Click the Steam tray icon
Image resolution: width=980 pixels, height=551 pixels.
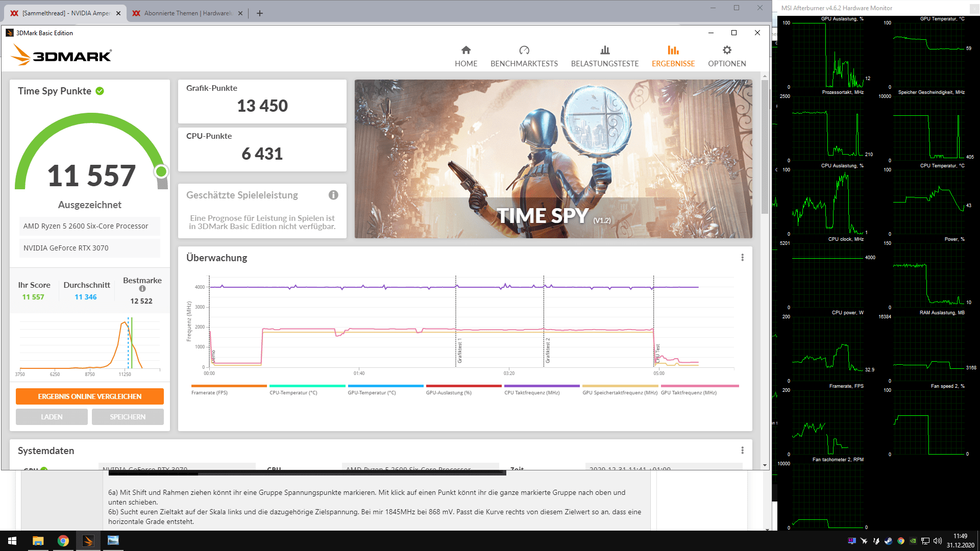(x=888, y=541)
